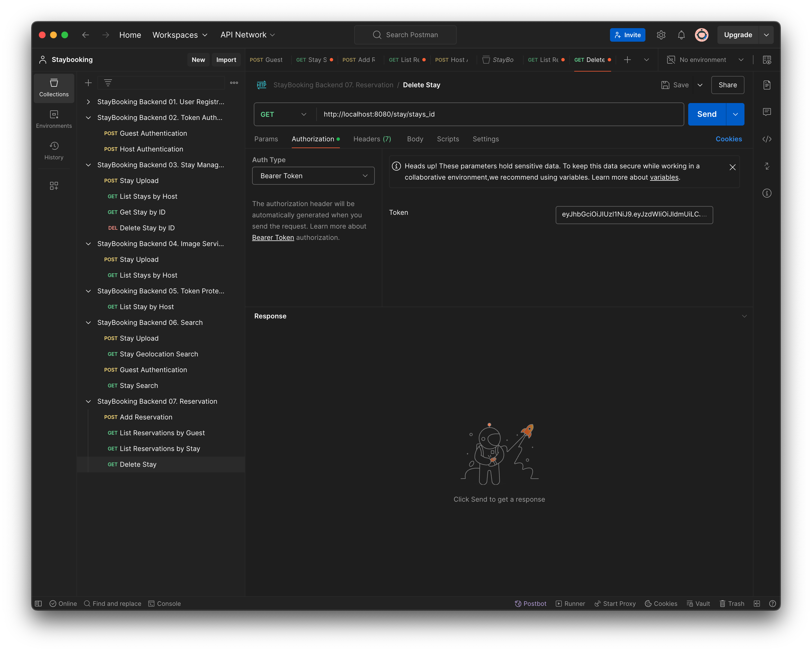Open the code snippet panel on right sidebar
This screenshot has width=812, height=652.
pyautogui.click(x=767, y=139)
